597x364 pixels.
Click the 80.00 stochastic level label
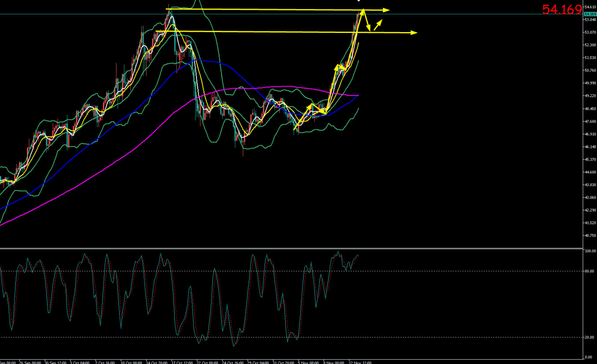590,271
